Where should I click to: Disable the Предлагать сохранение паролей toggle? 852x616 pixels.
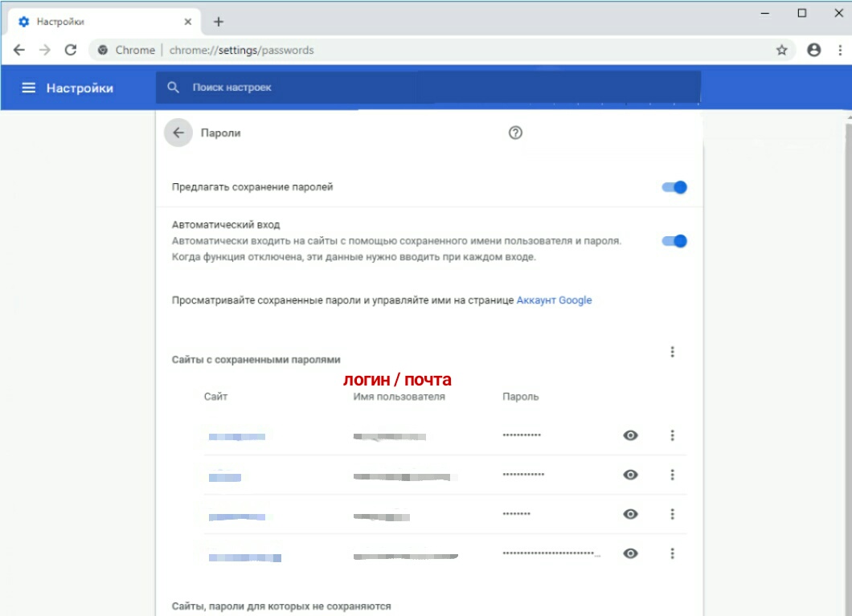[674, 187]
